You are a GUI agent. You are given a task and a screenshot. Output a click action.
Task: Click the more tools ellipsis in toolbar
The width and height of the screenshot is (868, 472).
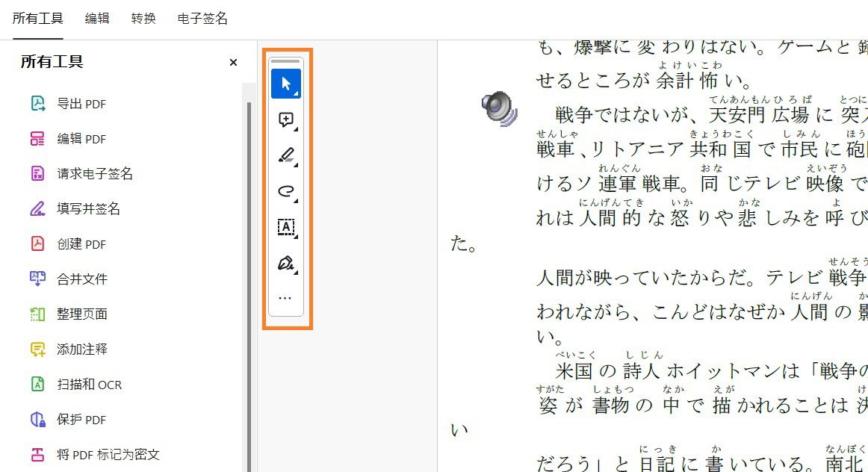285,296
